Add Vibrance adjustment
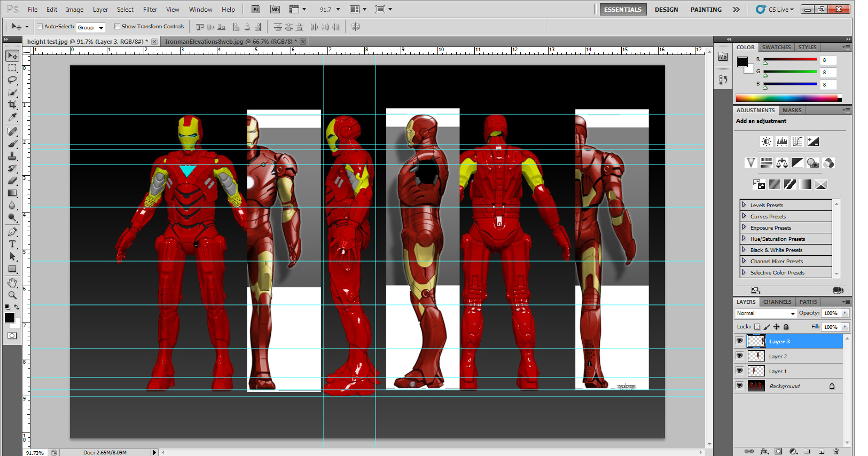 point(750,163)
